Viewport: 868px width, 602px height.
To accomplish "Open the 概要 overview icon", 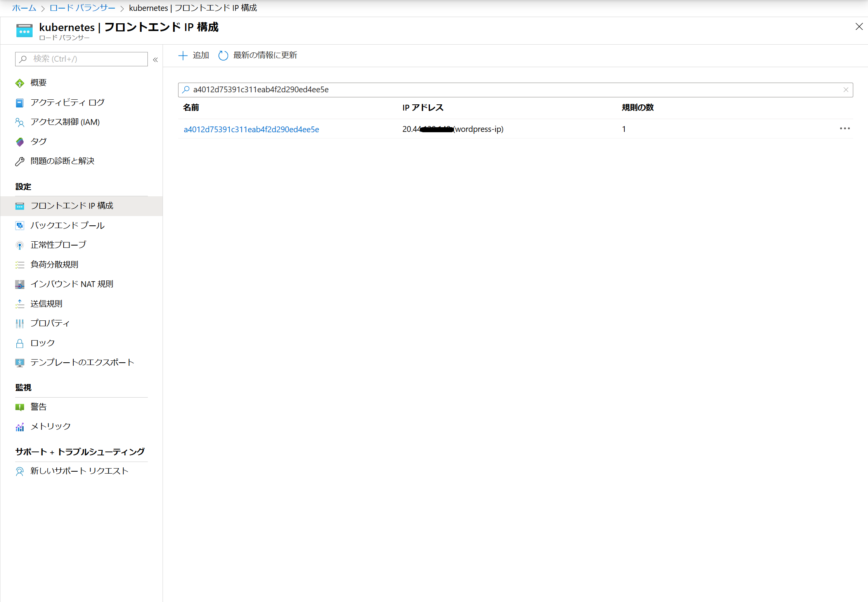I will click(20, 83).
